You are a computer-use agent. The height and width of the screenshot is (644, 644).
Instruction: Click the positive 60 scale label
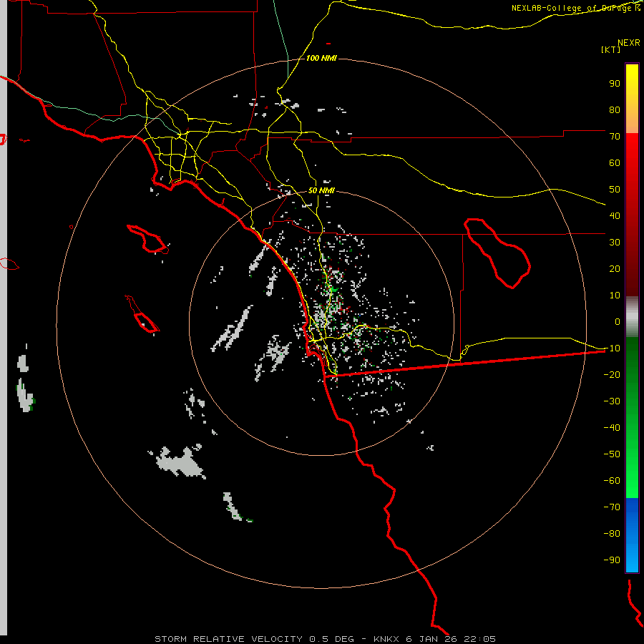coord(615,162)
